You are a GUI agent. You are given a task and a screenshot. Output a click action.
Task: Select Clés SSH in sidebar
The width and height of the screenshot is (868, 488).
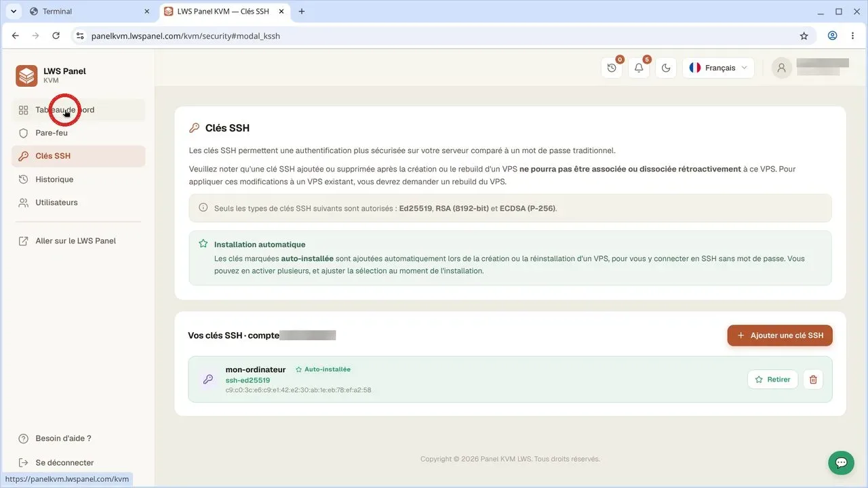(x=78, y=156)
